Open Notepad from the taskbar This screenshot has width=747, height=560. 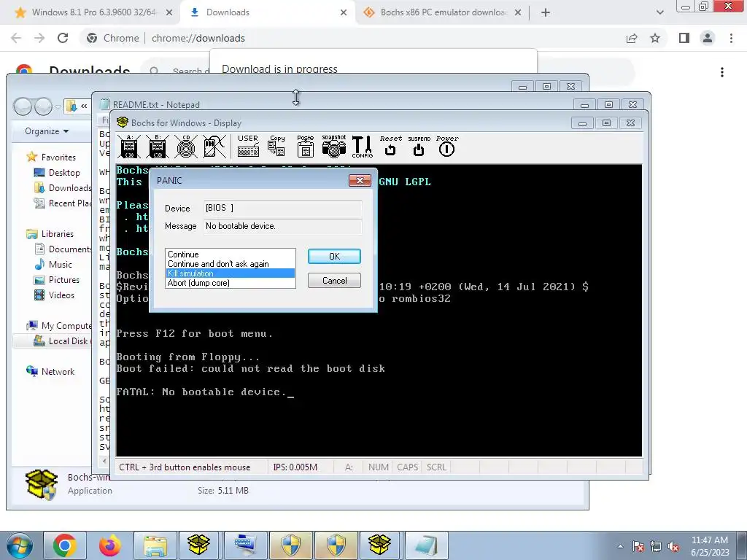coord(426,545)
